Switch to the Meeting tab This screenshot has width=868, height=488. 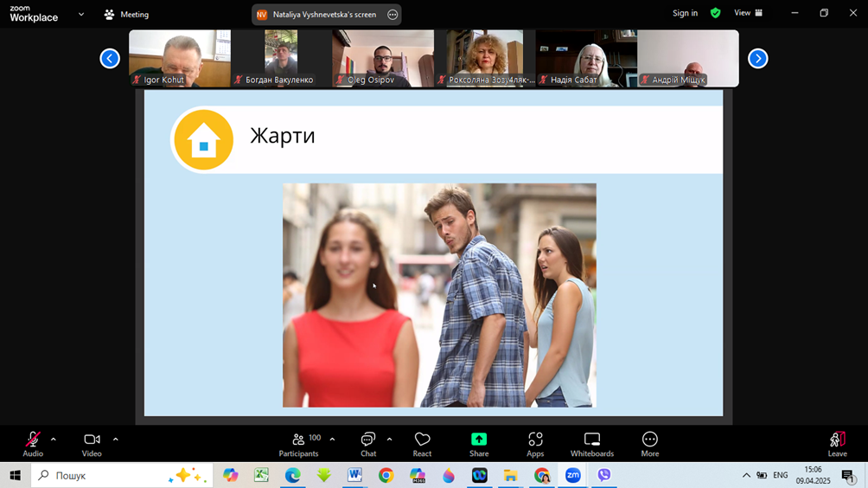[x=126, y=15]
